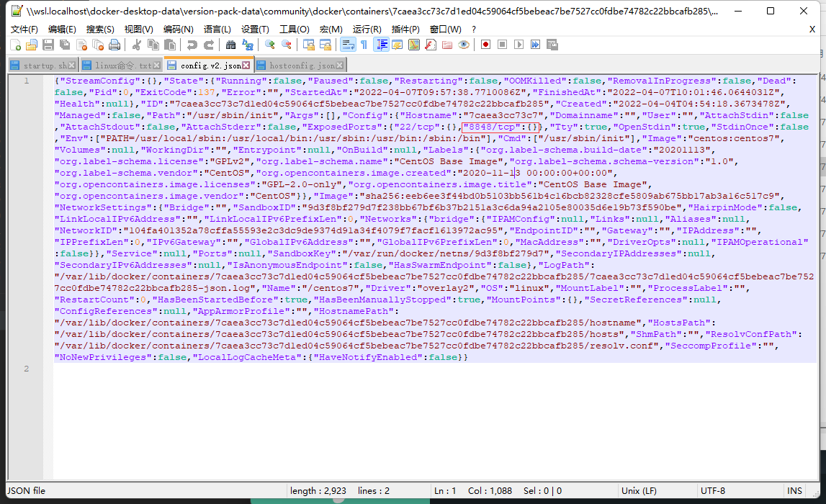Click the Close document toolbar icon
This screenshot has height=504, width=826.
click(81, 45)
